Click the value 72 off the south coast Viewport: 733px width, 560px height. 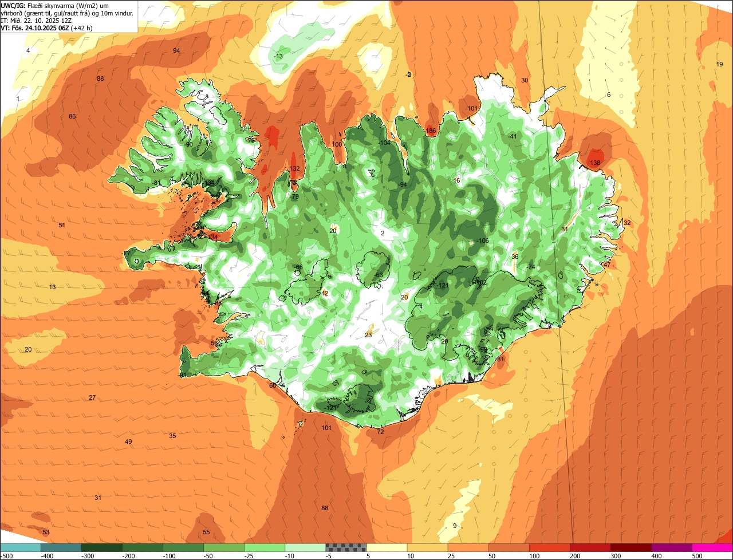[x=380, y=432]
